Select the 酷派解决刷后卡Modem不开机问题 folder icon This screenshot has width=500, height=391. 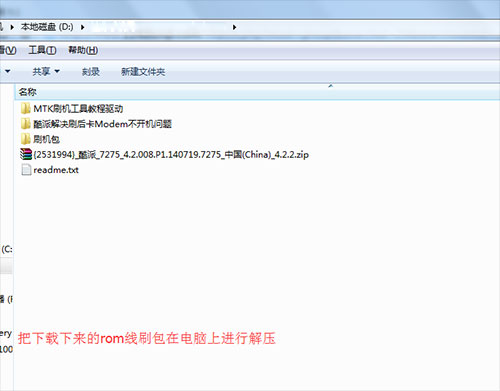point(26,124)
